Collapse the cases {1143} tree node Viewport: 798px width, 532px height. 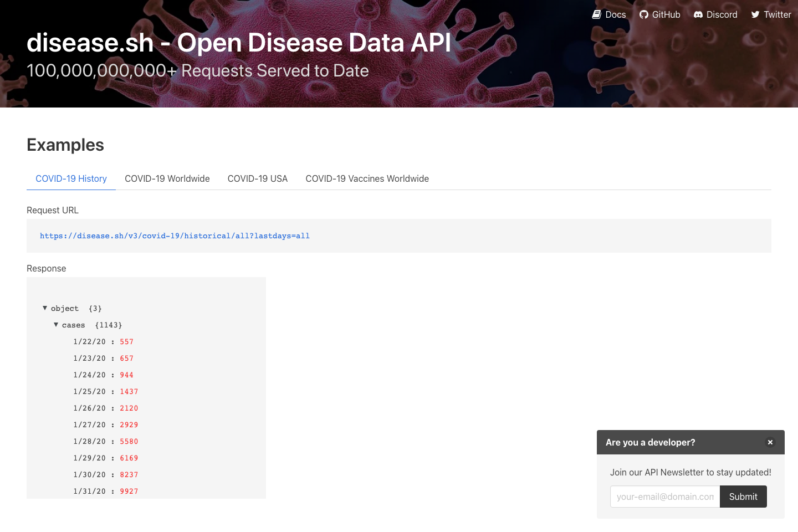tap(55, 325)
